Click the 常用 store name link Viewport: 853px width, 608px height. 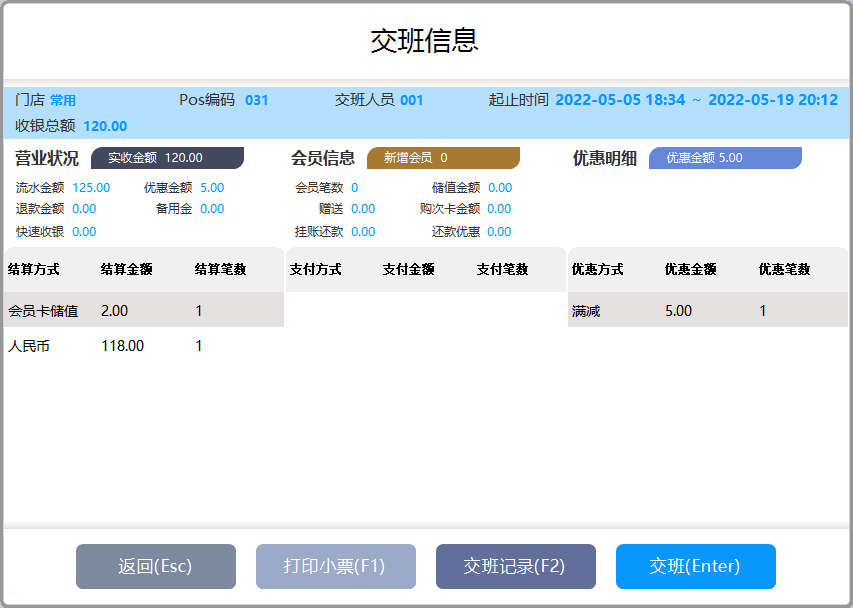(x=62, y=100)
